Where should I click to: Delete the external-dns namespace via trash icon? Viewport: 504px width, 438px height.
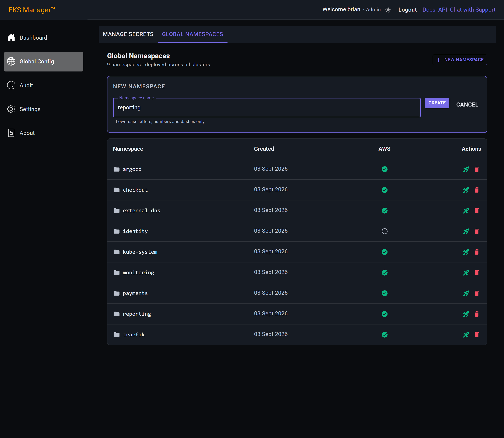(x=476, y=210)
